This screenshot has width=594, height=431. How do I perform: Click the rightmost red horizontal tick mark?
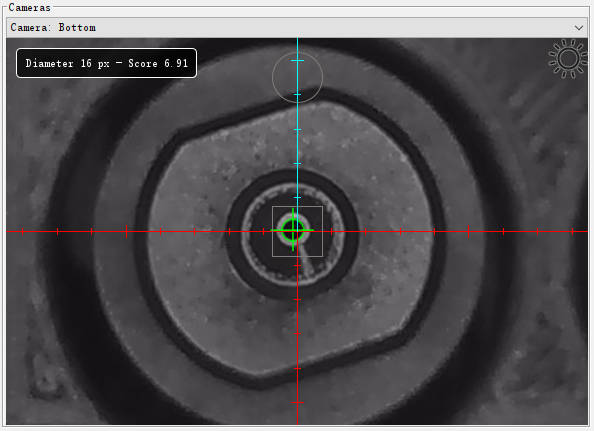[x=572, y=231]
